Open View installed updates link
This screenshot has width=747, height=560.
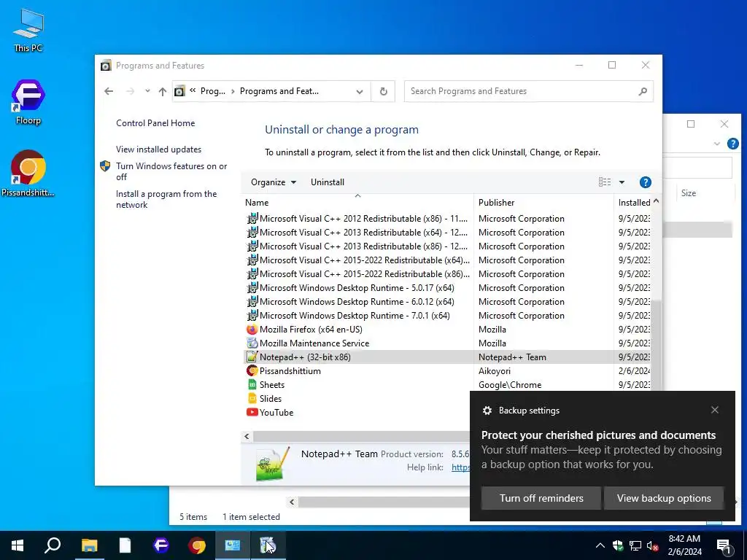pos(158,149)
